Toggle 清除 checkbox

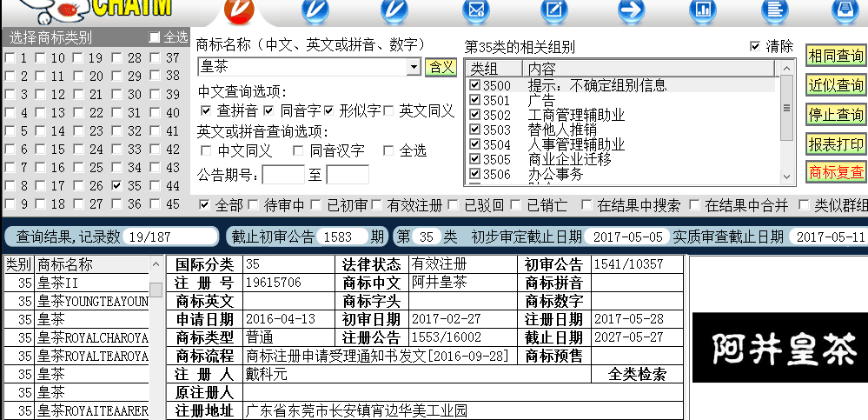(x=754, y=46)
